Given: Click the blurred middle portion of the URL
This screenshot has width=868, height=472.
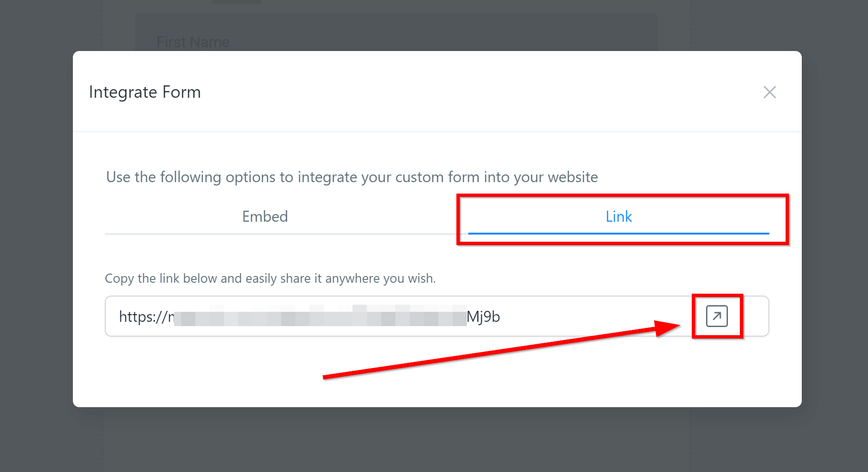Looking at the screenshot, I should coord(319,317).
